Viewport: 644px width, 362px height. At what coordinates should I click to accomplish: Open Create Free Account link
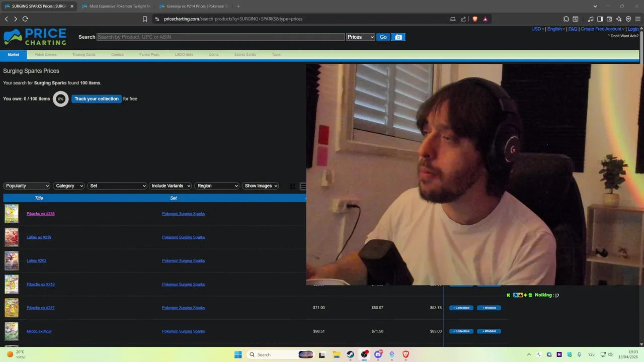coord(601,29)
